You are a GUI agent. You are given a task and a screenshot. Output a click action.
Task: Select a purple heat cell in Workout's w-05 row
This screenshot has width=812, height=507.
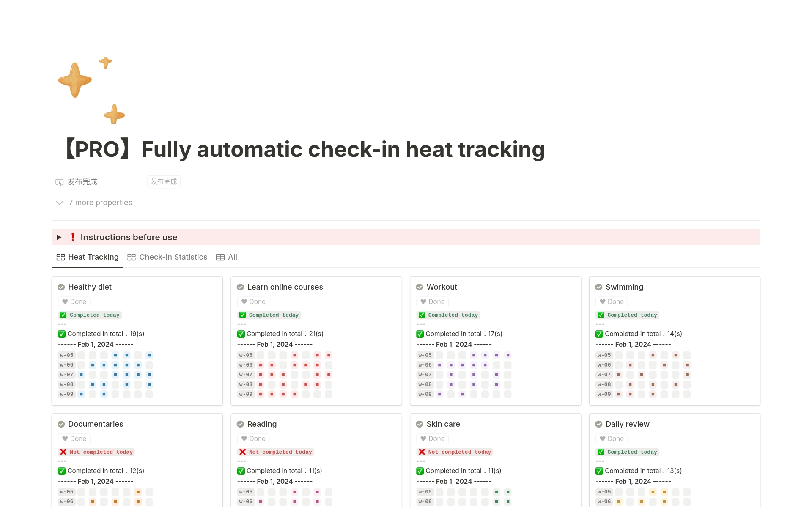[474, 355]
